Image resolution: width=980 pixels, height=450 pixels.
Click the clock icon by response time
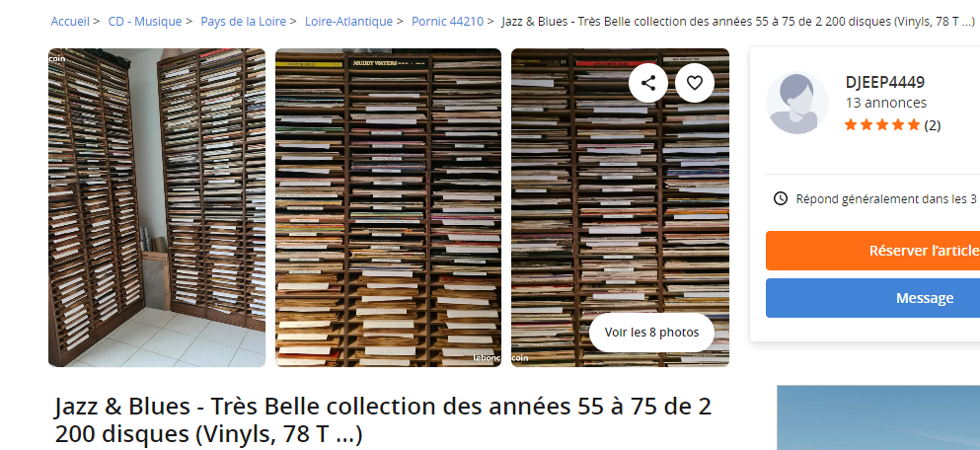coord(780,198)
